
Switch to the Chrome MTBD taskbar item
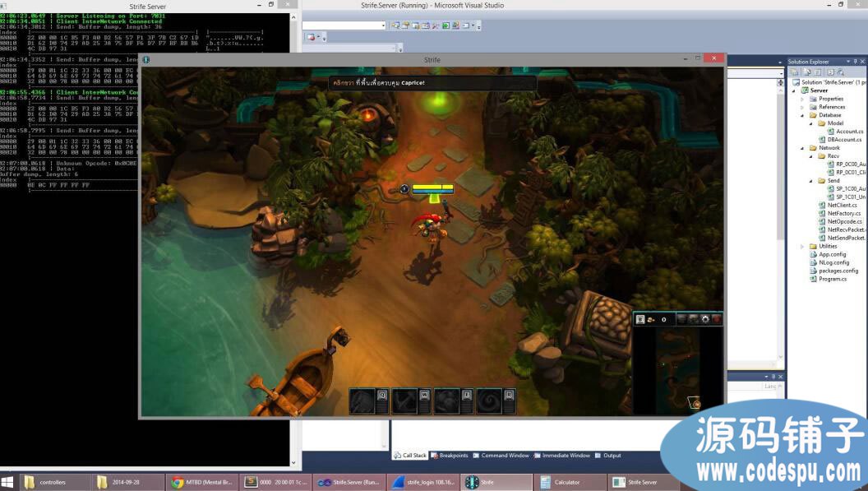tap(202, 482)
